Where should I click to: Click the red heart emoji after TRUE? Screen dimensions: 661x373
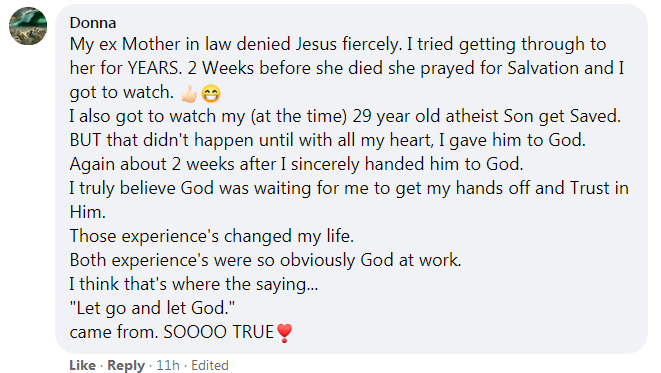click(285, 333)
